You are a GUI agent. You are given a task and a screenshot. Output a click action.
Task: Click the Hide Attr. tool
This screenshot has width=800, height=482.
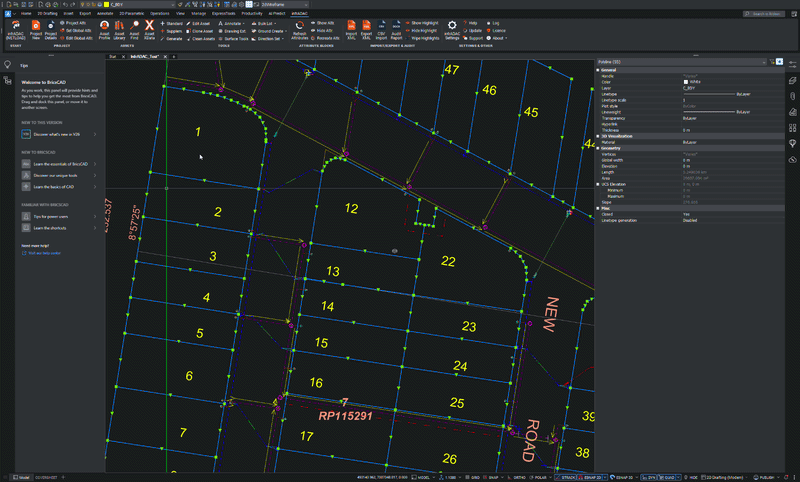tap(322, 31)
